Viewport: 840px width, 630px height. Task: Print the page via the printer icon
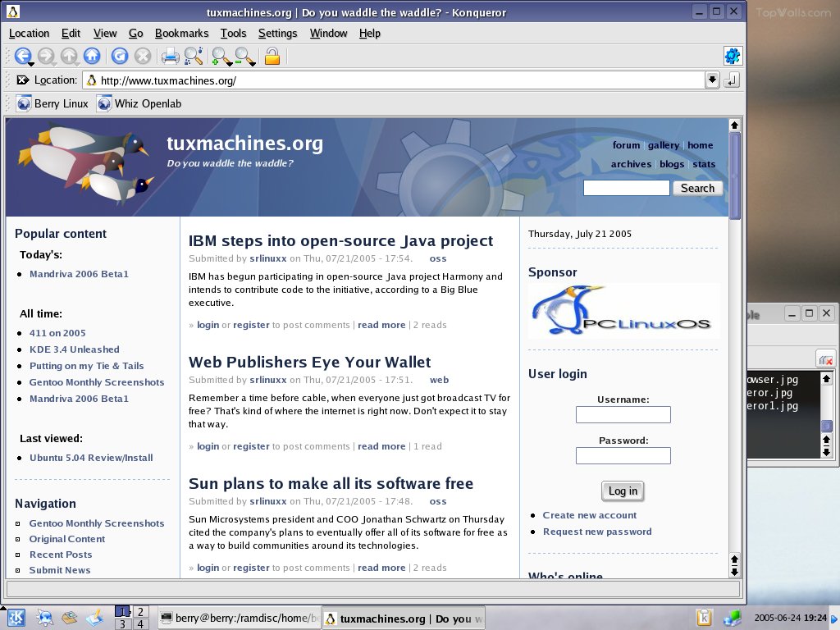(171, 56)
